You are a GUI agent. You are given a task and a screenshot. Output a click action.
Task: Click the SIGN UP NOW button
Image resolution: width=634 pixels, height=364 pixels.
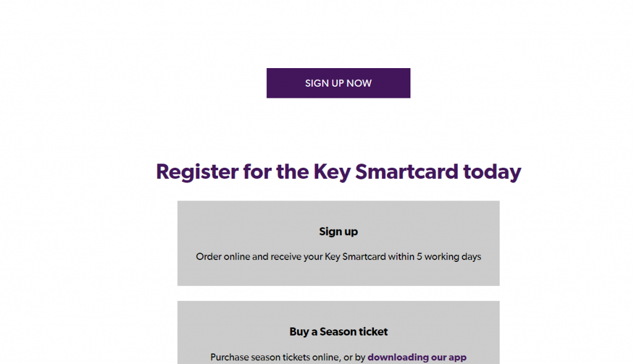tap(339, 83)
